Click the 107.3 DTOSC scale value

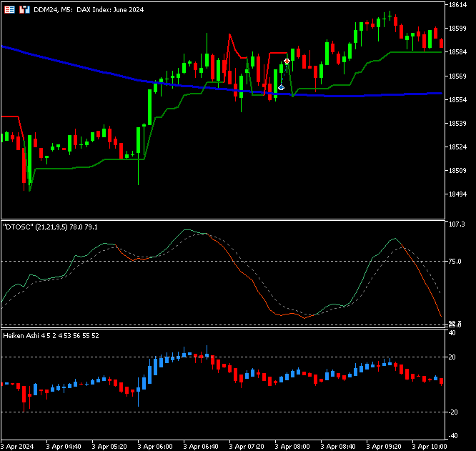coord(457,224)
